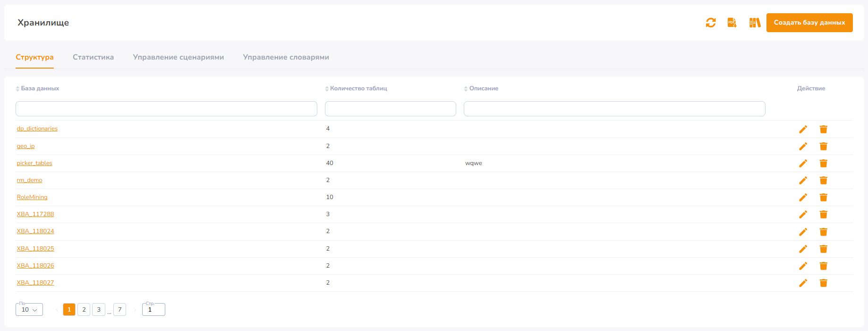Screen dimensions: 868x331
Task: Delete the XBA_117288 database
Action: click(x=824, y=214)
